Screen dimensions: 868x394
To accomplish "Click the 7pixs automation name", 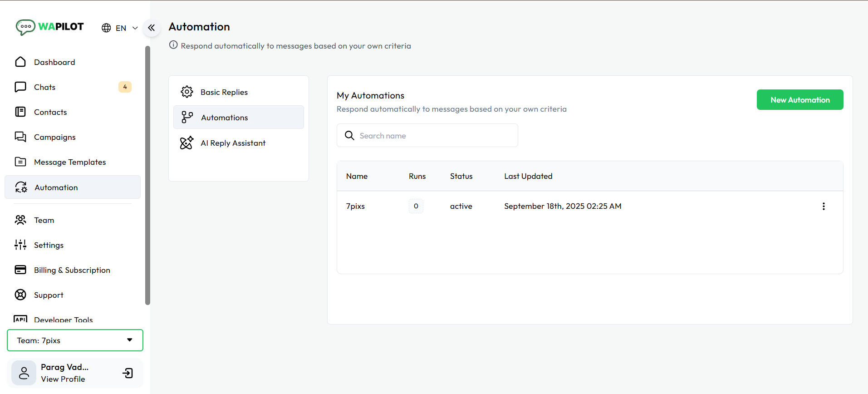I will [x=355, y=206].
